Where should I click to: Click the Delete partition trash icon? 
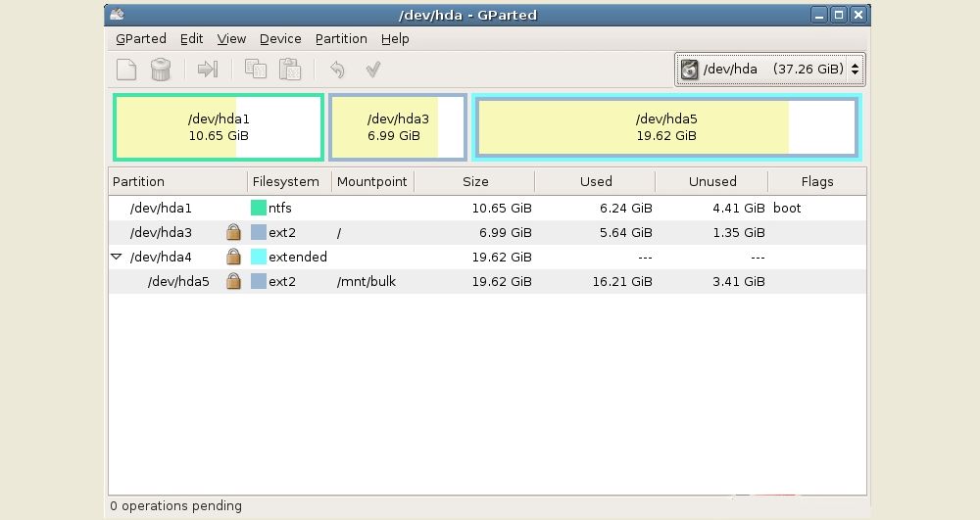point(161,70)
